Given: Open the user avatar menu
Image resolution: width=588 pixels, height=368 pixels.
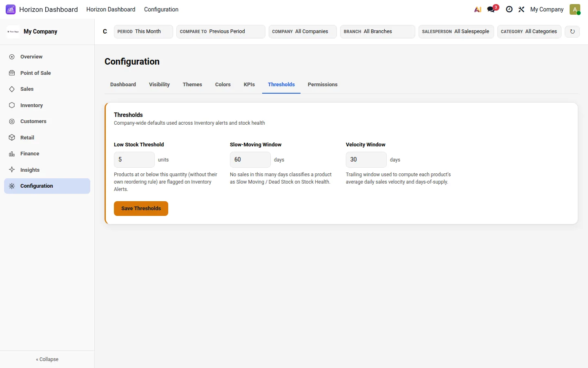Looking at the screenshot, I should point(575,9).
